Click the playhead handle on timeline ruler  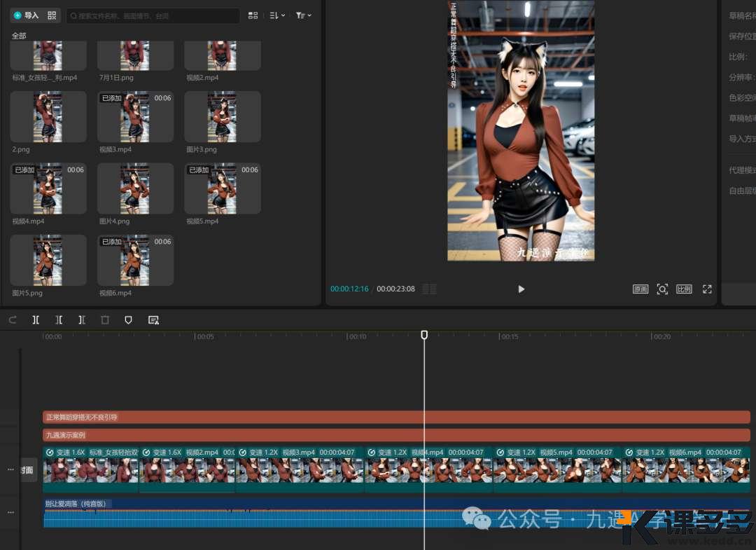(424, 336)
